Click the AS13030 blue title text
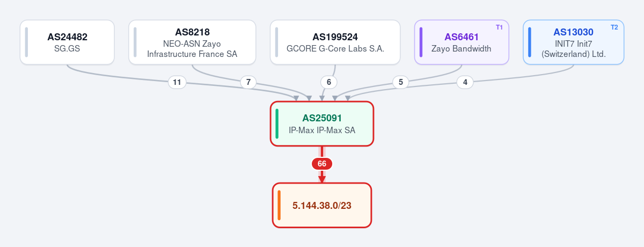 point(573,32)
